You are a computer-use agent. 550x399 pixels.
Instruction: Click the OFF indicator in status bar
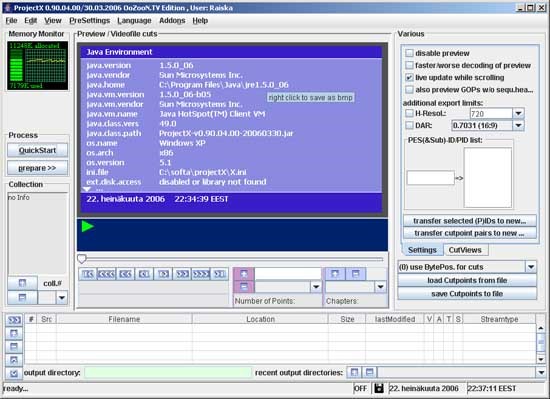tap(360, 388)
